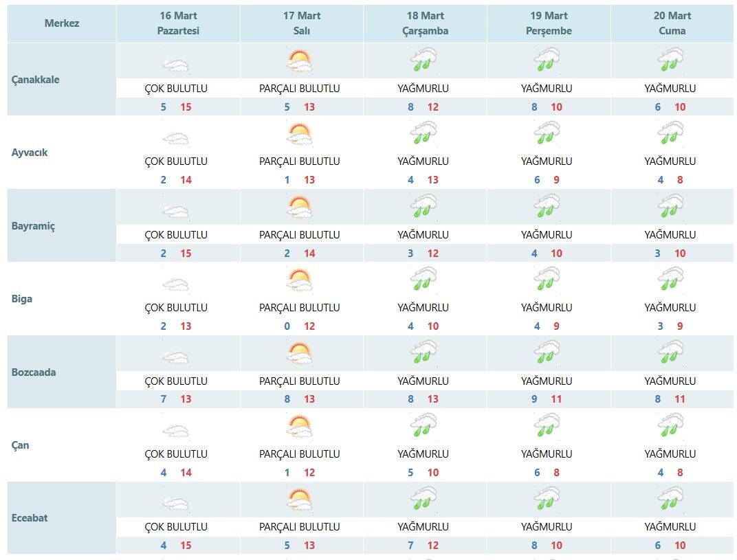Click the Ayvacık district name
The image size is (737, 560).
coord(30,153)
